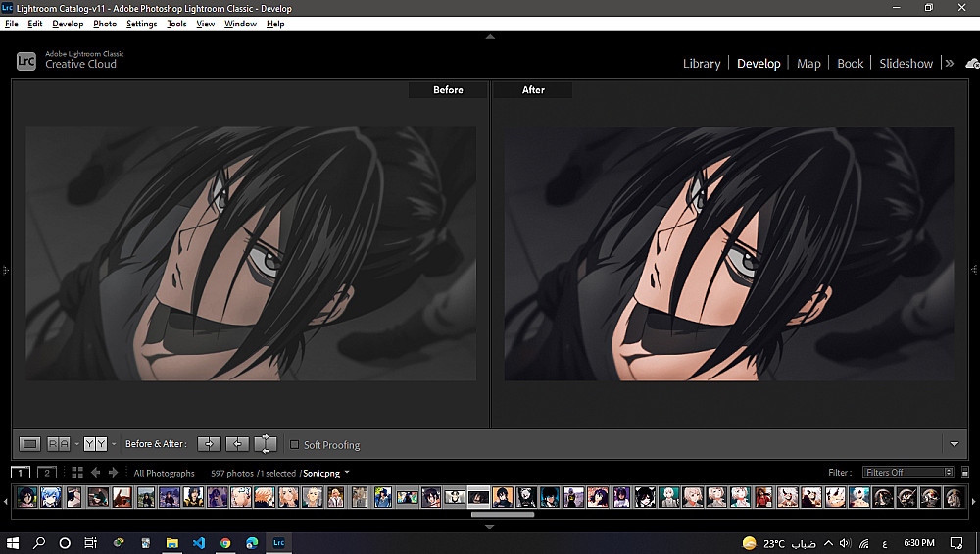Go back to previous source arrow
The width and height of the screenshot is (980, 554).
tap(96, 473)
